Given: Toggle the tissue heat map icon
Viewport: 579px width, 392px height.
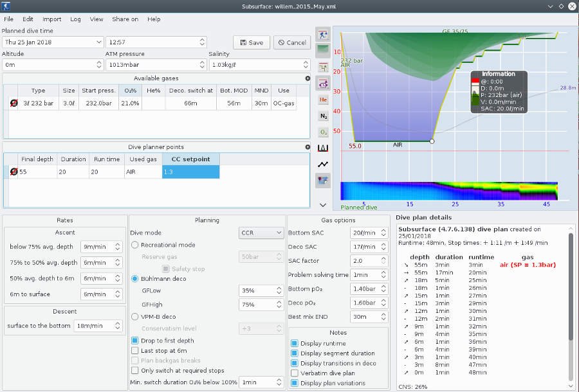Looking at the screenshot, I should pos(323,181).
